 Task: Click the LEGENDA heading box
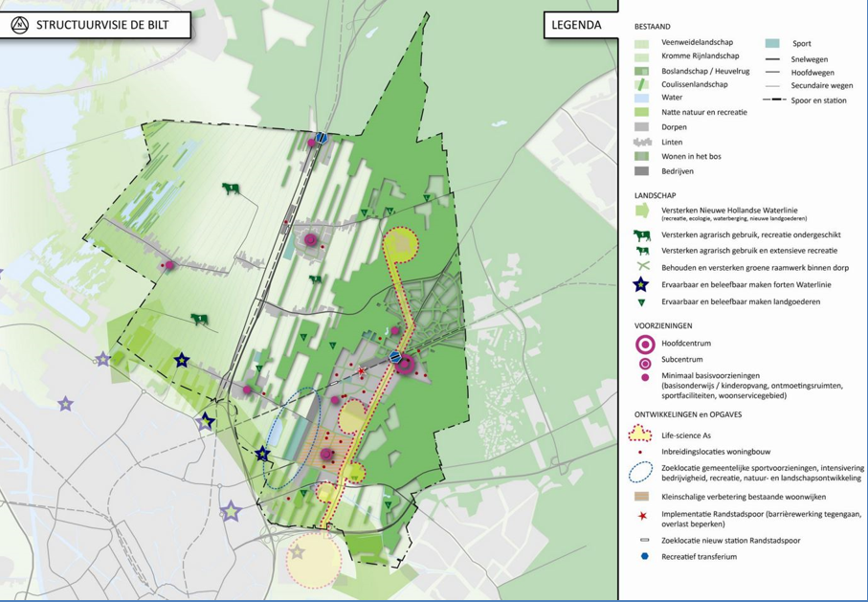pos(580,25)
